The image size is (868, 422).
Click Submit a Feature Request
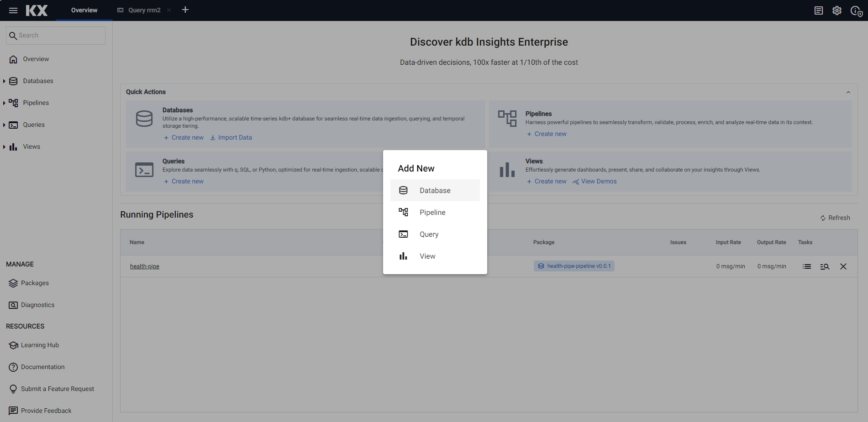(58, 389)
